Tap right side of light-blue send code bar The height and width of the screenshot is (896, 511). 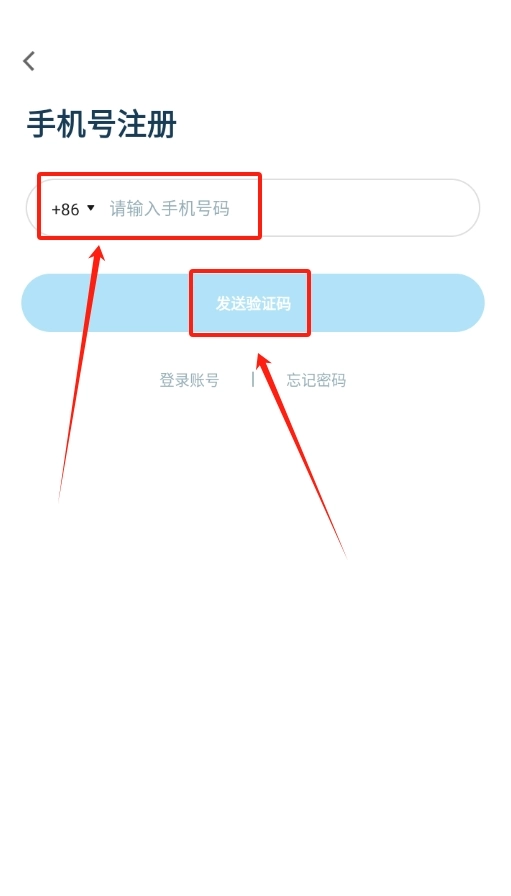coord(397,303)
